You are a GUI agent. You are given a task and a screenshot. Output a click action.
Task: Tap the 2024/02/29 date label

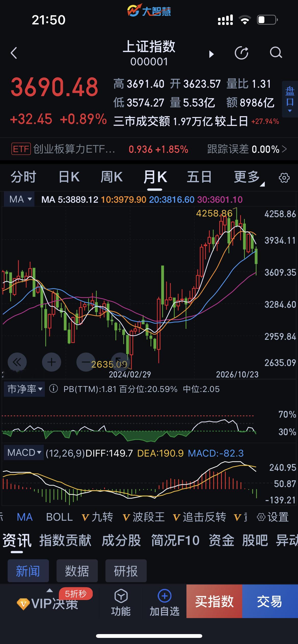click(130, 374)
